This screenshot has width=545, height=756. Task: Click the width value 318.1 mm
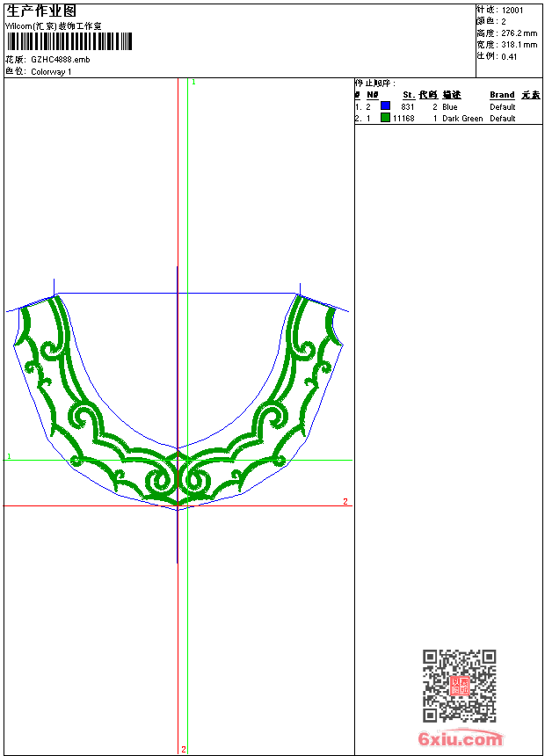click(x=519, y=44)
